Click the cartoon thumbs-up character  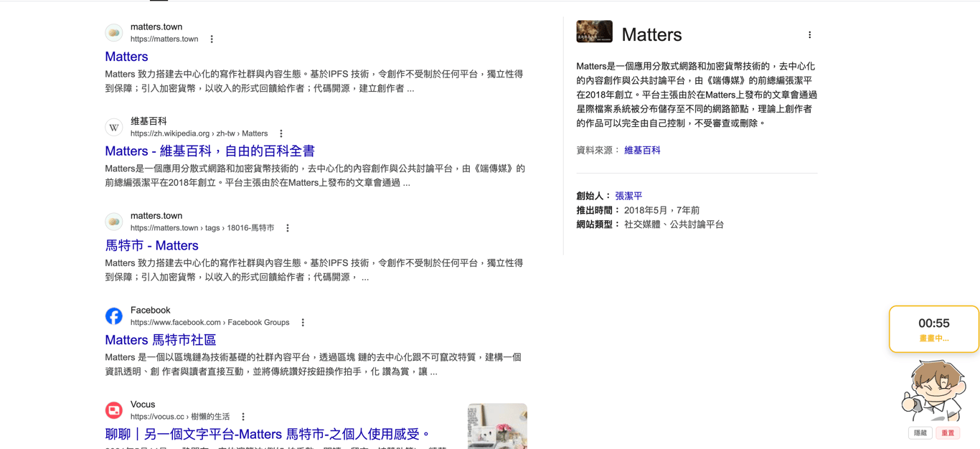pos(933,391)
